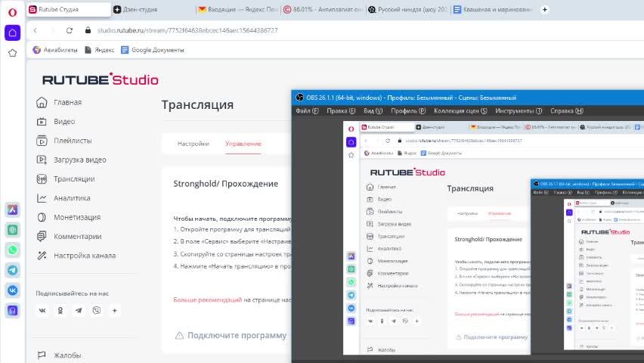Switch to Управление tab
Image resolution: width=644 pixels, height=363 pixels.
(243, 144)
